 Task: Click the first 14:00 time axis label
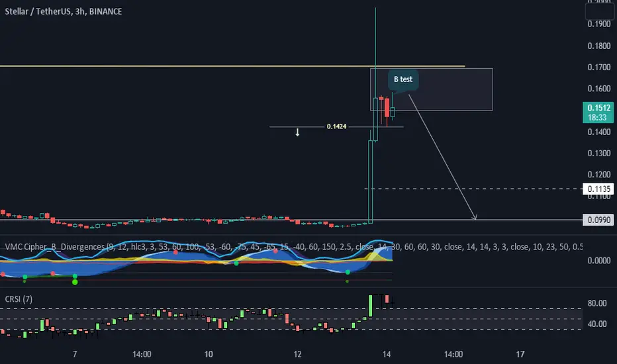(x=142, y=354)
